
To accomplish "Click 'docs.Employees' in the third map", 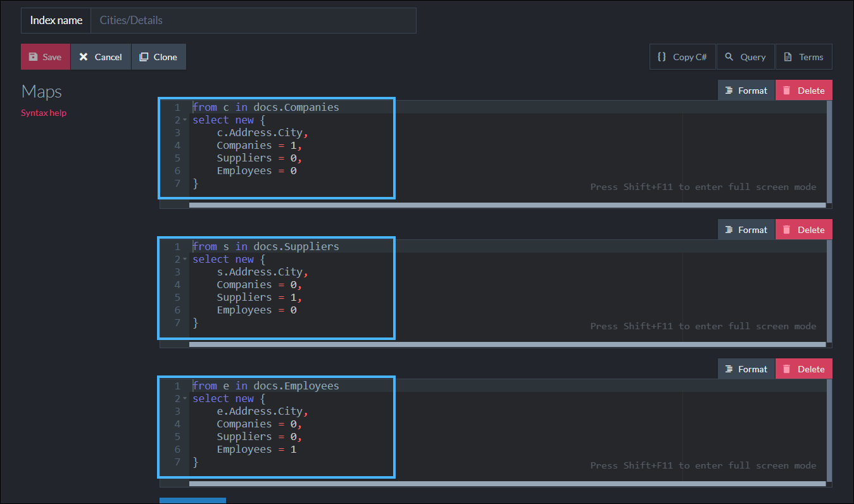I will coord(296,386).
